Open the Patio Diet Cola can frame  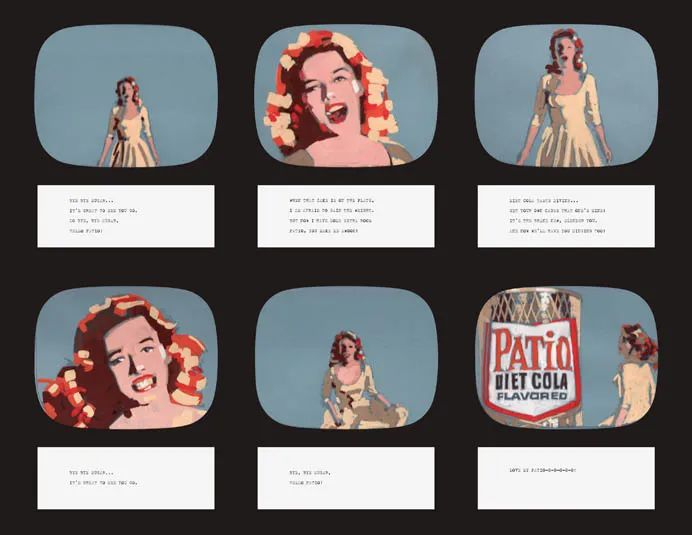tap(566, 358)
